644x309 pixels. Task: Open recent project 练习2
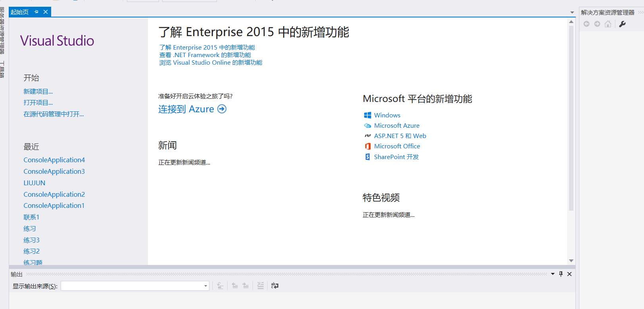click(32, 251)
